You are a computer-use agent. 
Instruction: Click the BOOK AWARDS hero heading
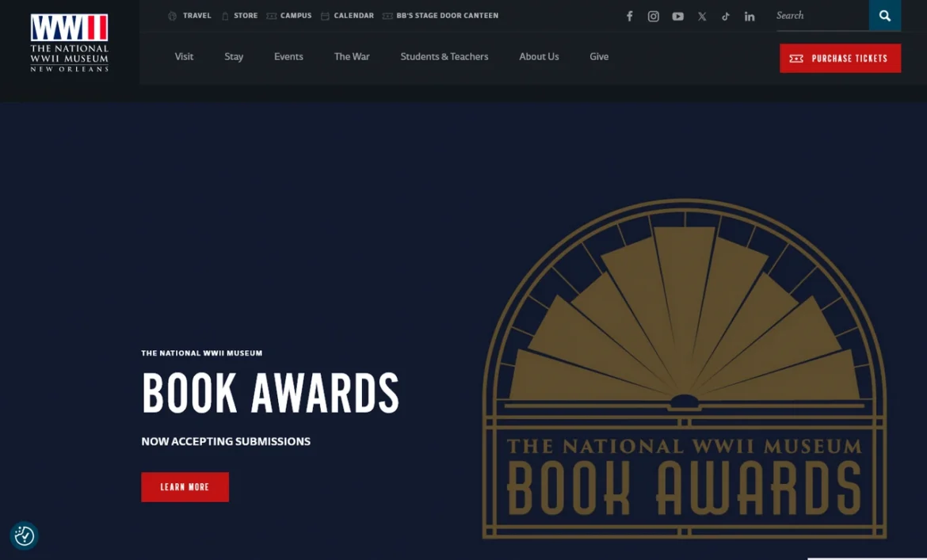point(270,393)
